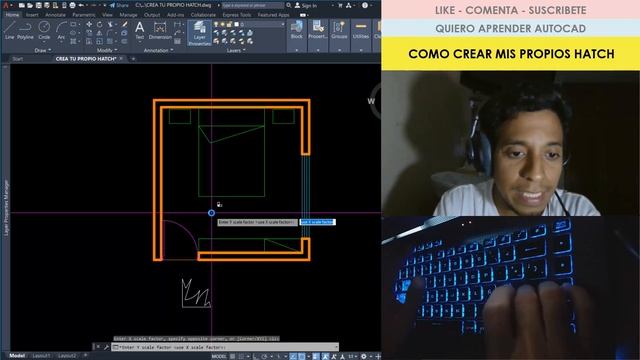Screen dimensions: 640x360
Task: Switch to the Insert ribbon tab
Action: click(32, 15)
